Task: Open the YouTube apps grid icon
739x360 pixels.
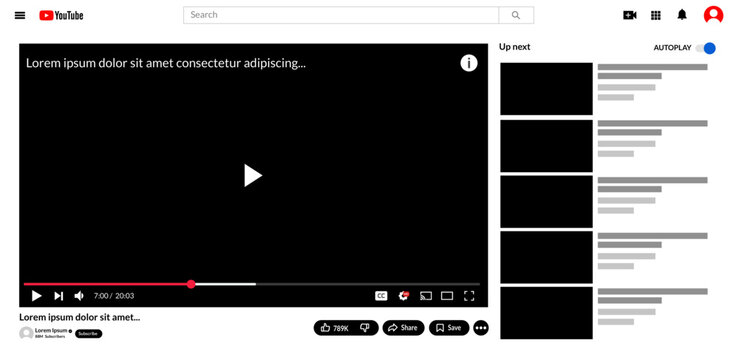Action: click(656, 15)
